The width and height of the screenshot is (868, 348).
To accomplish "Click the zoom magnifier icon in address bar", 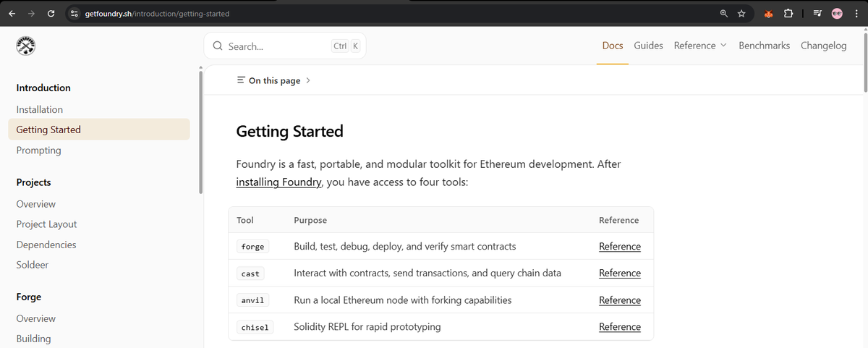I will coord(724,14).
